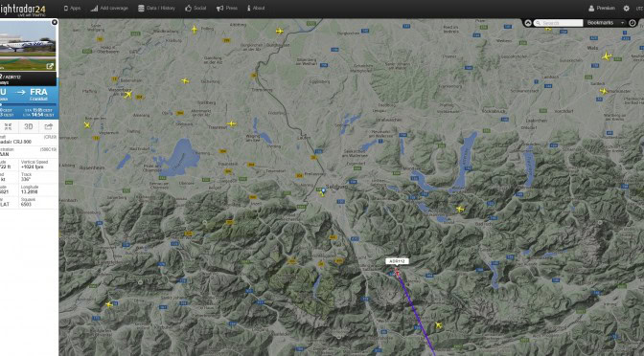The height and width of the screenshot is (356, 644).
Task: Open aircraft photo in external link
Action: [50, 66]
